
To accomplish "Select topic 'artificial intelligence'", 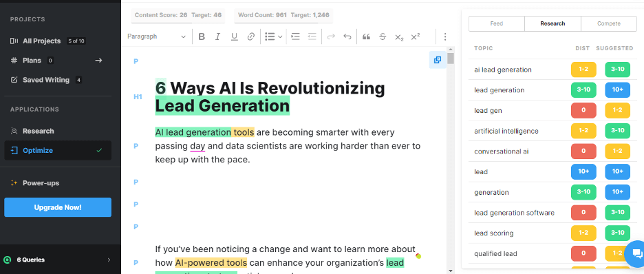I will click(x=506, y=131).
